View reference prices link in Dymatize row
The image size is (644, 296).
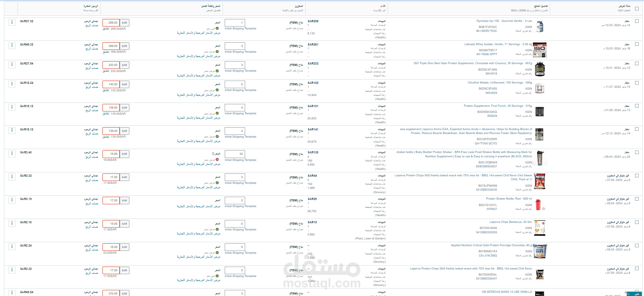click(x=199, y=33)
